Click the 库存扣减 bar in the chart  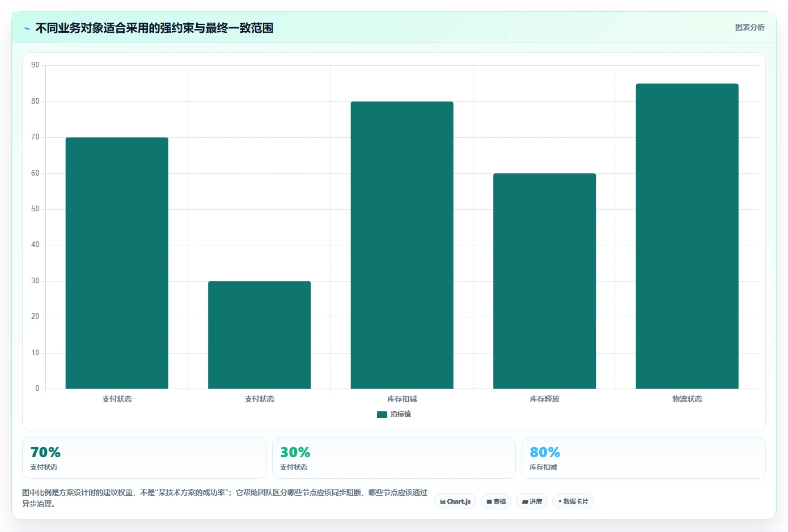pos(402,245)
